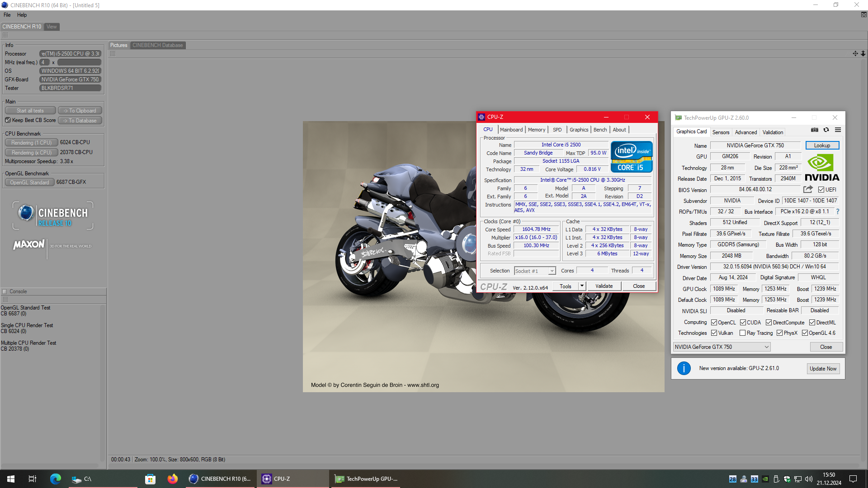Viewport: 868px width, 488px height.
Task: Open the CPU-Z Memory tab
Action: [536, 130]
